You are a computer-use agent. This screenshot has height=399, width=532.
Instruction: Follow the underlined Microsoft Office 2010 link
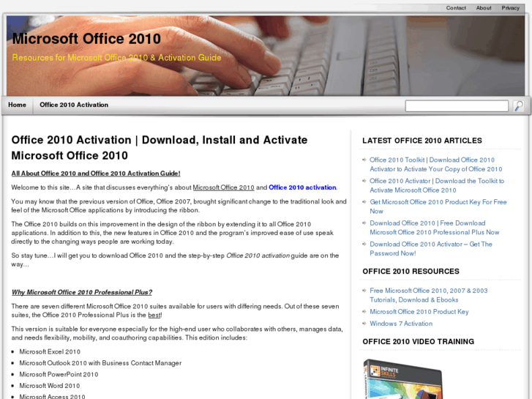click(x=224, y=187)
